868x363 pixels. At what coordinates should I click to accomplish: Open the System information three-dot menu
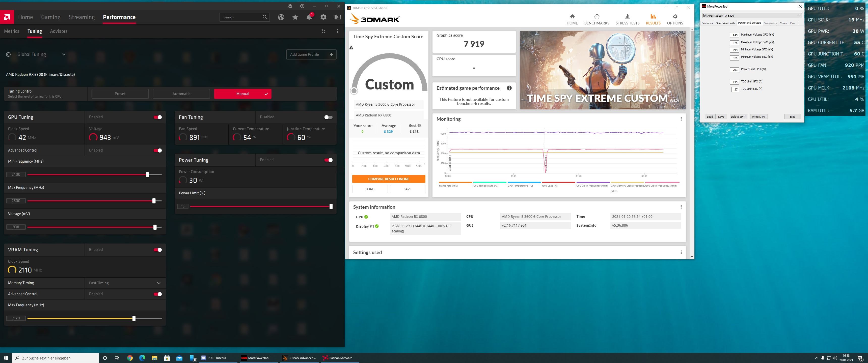[x=681, y=207]
